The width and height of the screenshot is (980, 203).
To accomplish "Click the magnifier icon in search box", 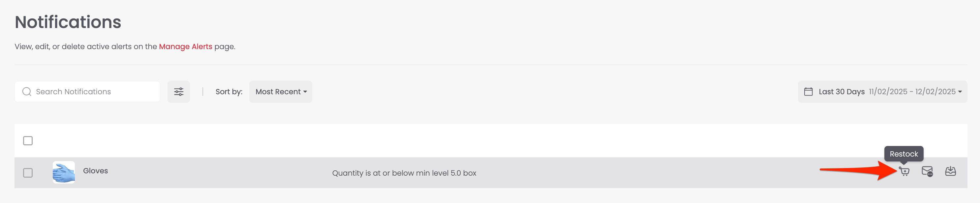I will [x=27, y=92].
